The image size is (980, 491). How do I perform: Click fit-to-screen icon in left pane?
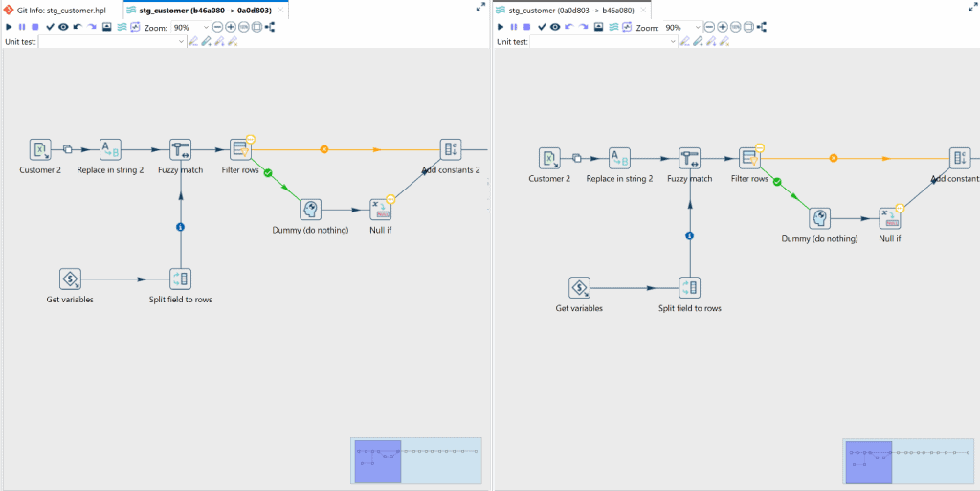(256, 27)
